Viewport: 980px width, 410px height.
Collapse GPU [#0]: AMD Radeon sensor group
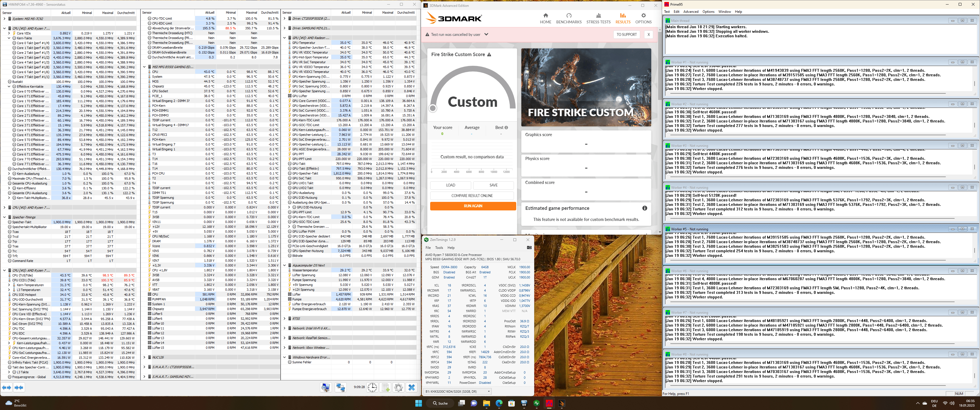tap(284, 38)
